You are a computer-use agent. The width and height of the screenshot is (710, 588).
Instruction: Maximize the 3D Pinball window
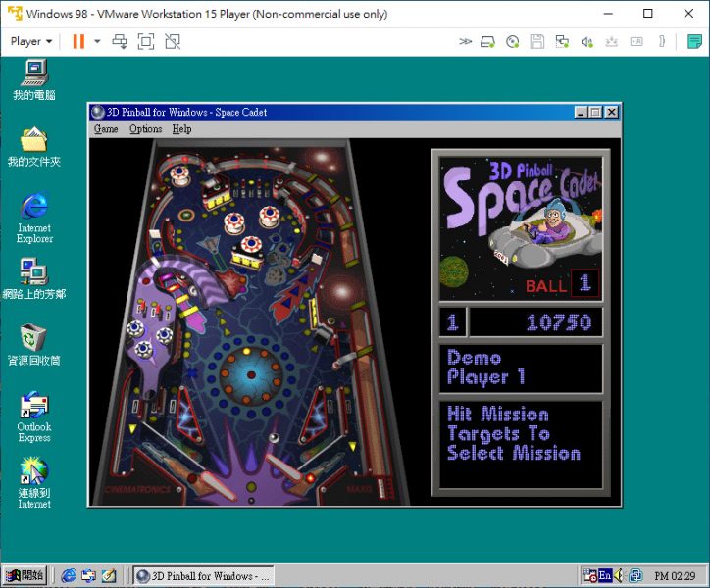pyautogui.click(x=595, y=112)
